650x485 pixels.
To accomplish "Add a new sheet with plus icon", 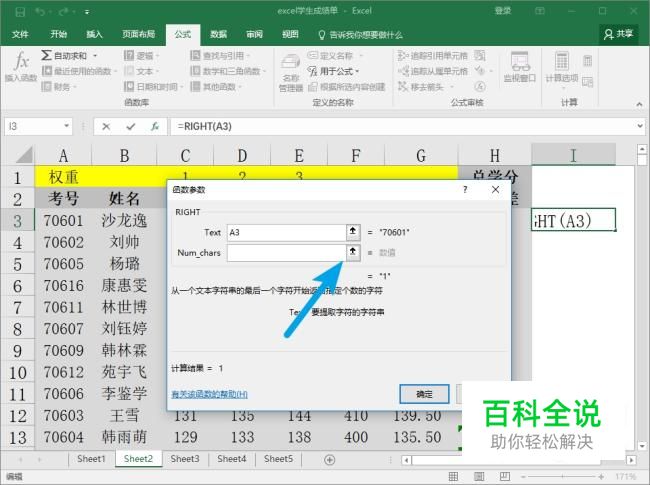I will pyautogui.click(x=330, y=460).
